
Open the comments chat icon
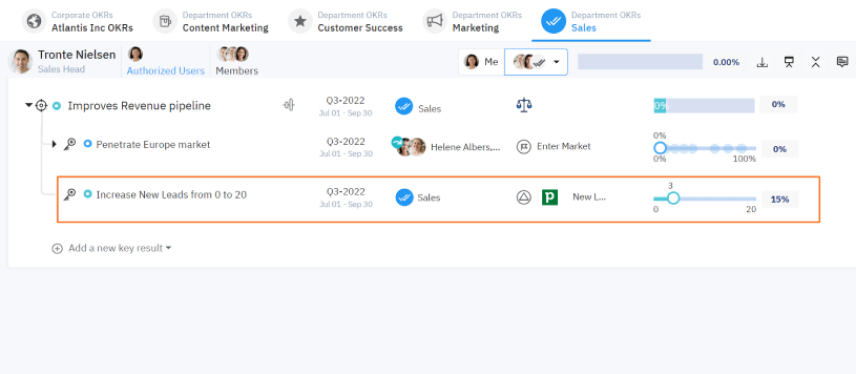842,62
